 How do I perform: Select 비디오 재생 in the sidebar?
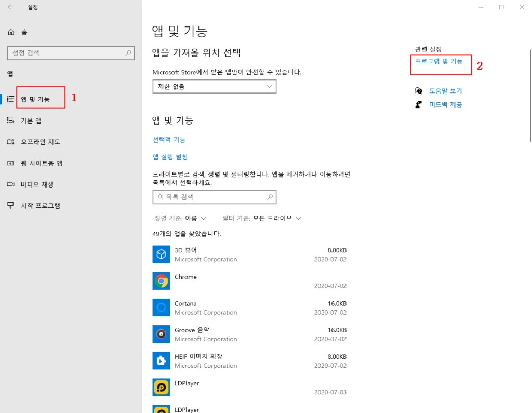(37, 184)
